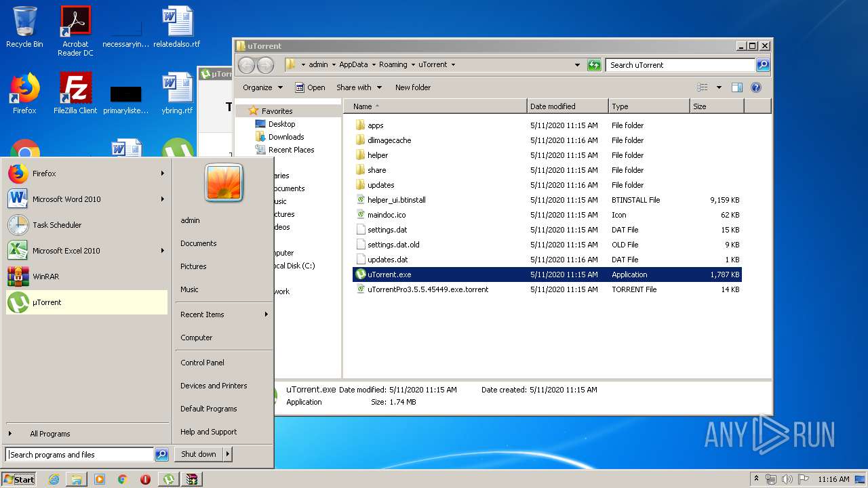Select updates.dat file row
Viewport: 868px width, 488px height.
pos(547,260)
